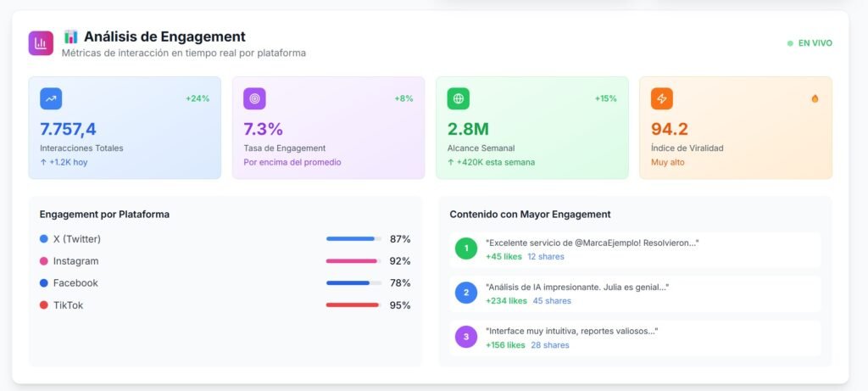Open the Interacciones Totales 7.757,4 card

tap(125, 128)
